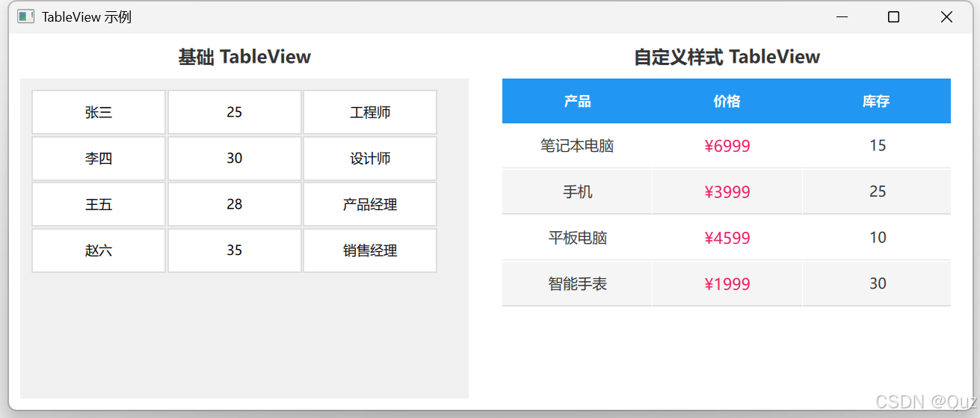Viewport: 980px width, 418px height.
Task: Select the age cell 28
Action: click(x=235, y=204)
